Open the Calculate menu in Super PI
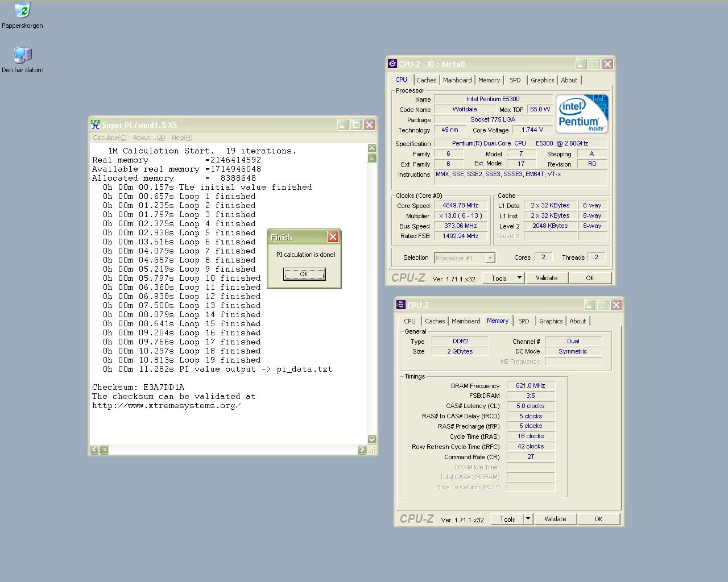Screen dimensions: 728x582 110,138
